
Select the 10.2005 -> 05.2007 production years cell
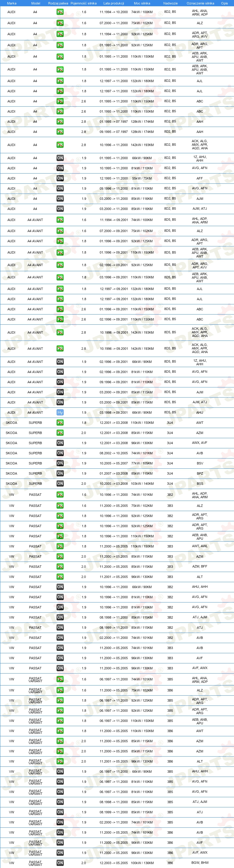(113, 463)
